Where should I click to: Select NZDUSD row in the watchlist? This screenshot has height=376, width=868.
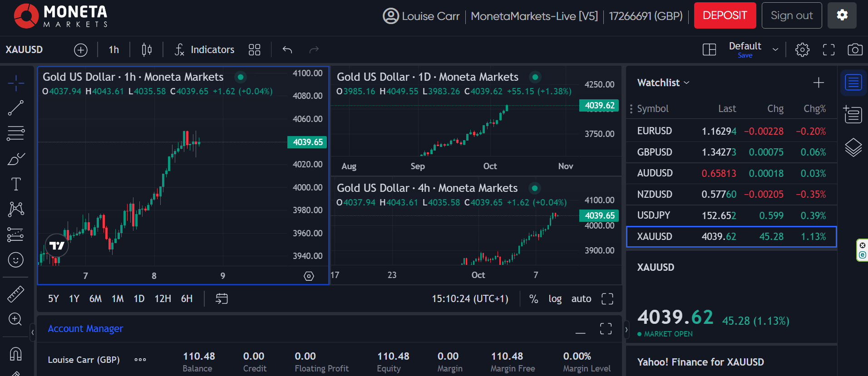[x=731, y=194]
